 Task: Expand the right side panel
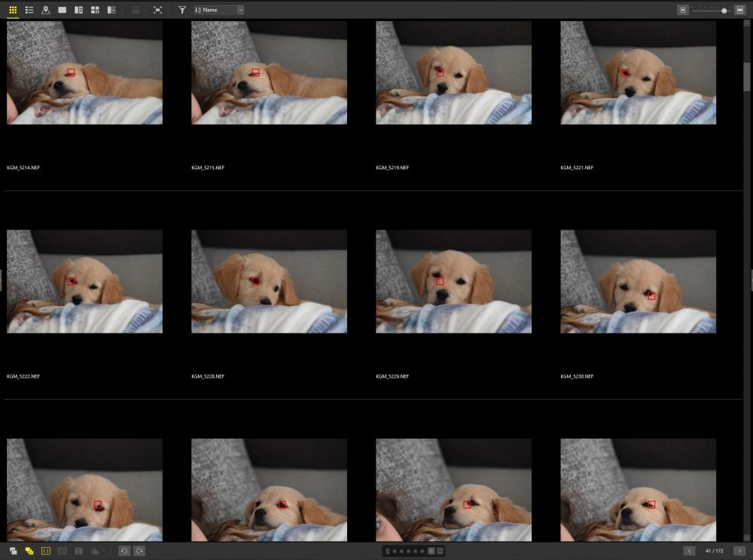pyautogui.click(x=751, y=280)
